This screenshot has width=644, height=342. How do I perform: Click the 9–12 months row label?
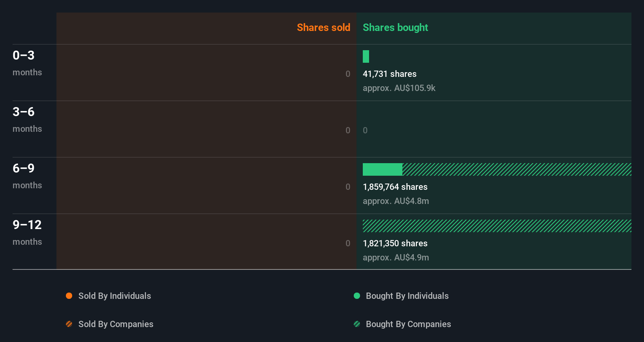point(27,233)
